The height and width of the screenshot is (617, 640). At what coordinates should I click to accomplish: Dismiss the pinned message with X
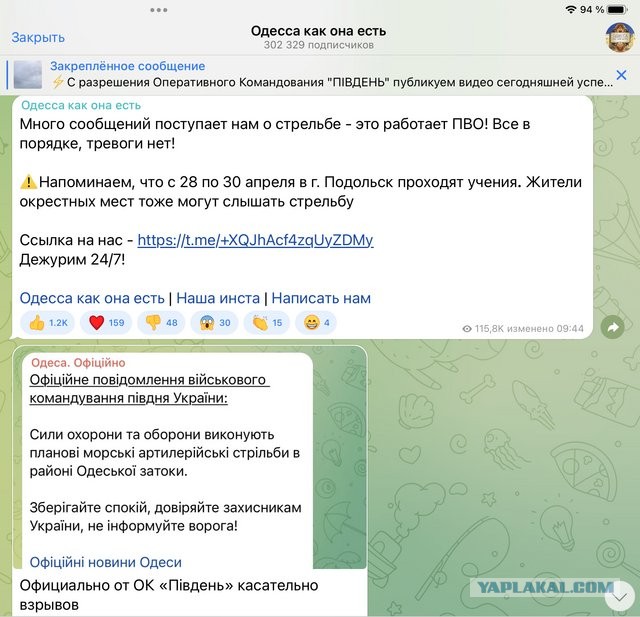pyautogui.click(x=621, y=75)
